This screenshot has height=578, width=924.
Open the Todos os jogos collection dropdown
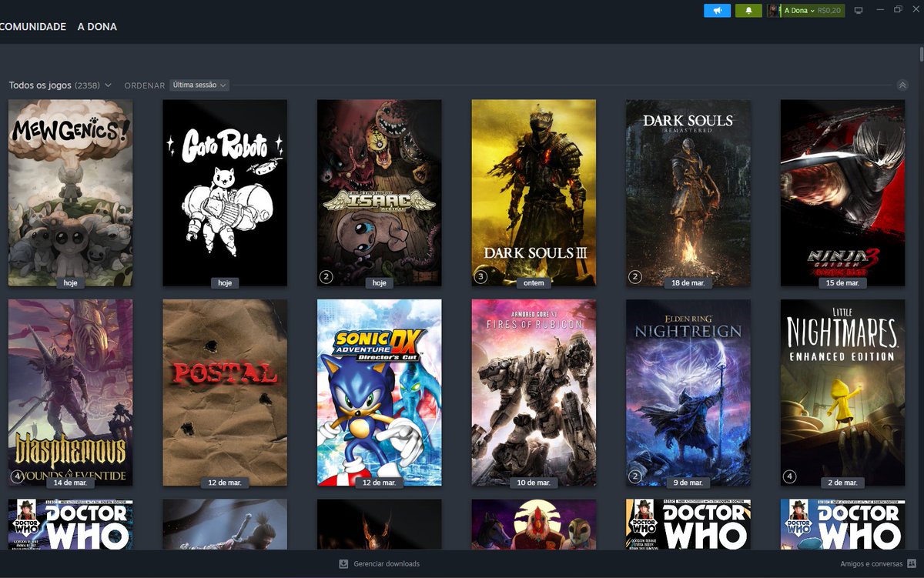point(60,85)
